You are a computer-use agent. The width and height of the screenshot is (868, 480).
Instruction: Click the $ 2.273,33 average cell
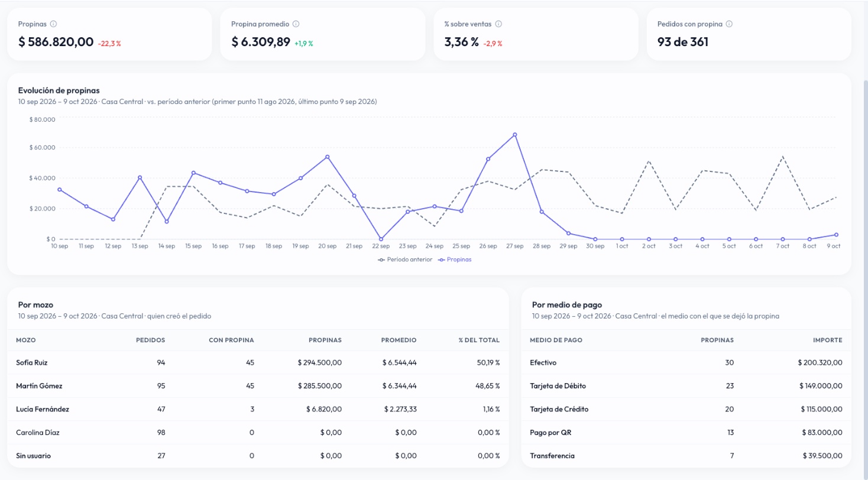pos(399,409)
